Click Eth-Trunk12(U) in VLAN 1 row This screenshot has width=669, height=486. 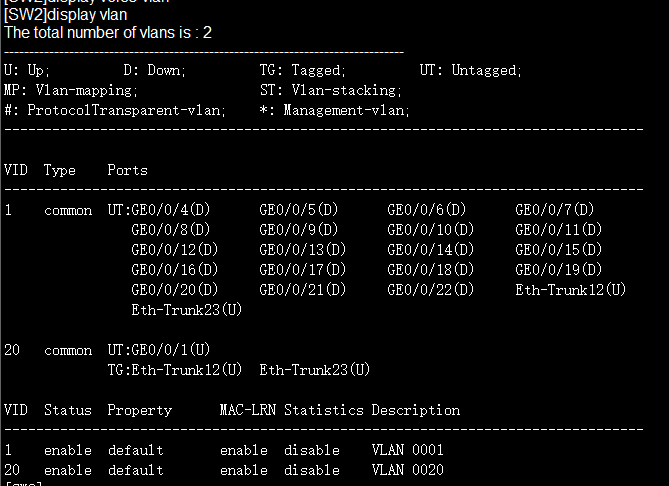point(570,290)
